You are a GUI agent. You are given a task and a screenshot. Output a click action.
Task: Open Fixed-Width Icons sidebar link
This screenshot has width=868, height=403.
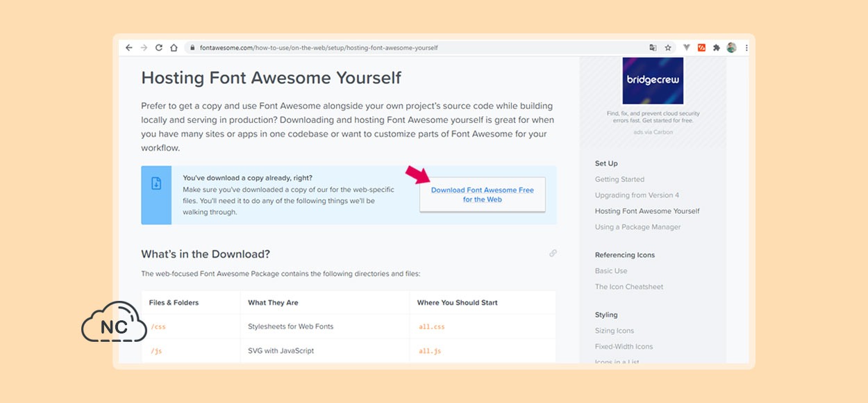pyautogui.click(x=624, y=347)
